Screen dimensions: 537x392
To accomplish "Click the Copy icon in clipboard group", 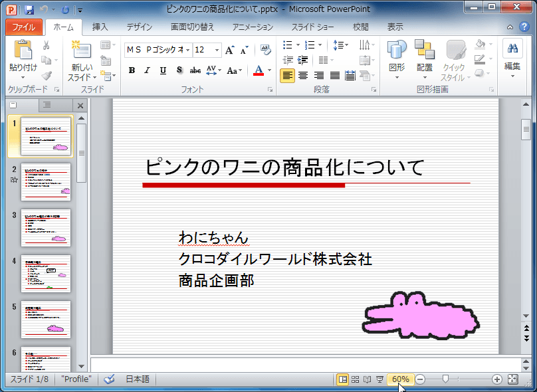I will coord(47,60).
